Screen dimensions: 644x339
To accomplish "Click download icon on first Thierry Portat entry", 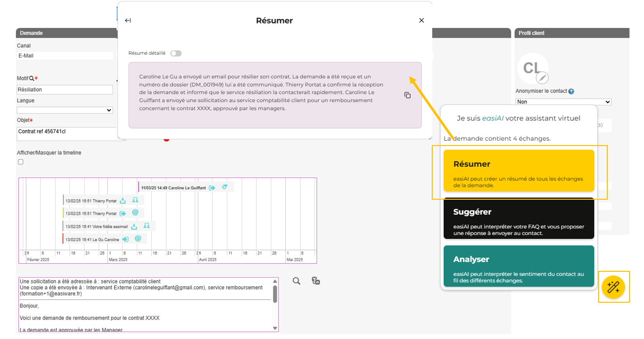I will [123, 200].
